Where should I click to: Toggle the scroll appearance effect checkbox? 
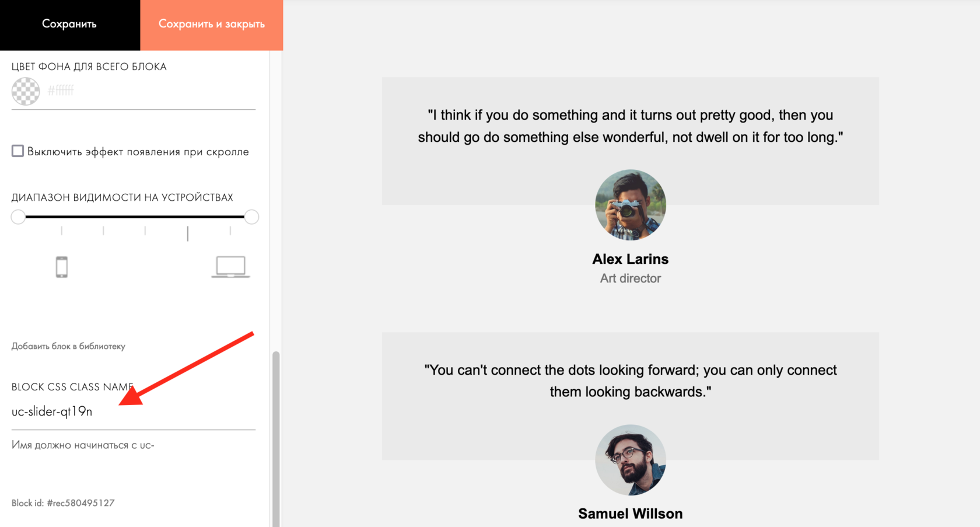(18, 151)
